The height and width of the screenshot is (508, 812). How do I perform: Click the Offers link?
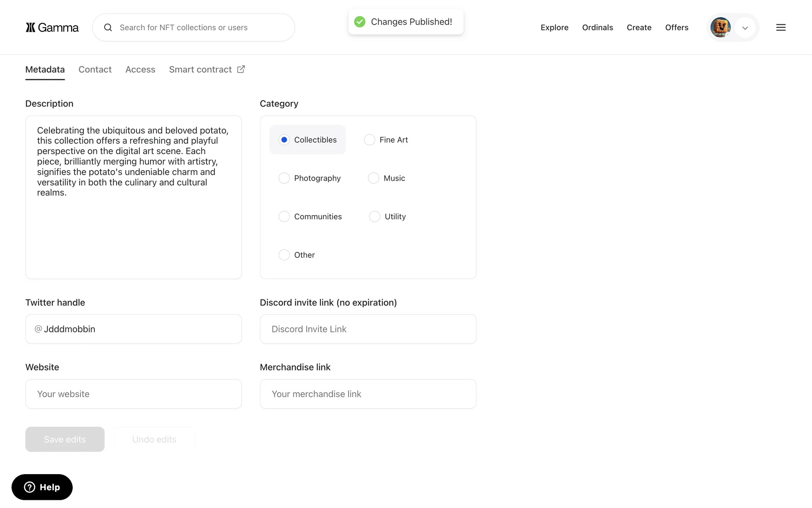[x=676, y=28]
